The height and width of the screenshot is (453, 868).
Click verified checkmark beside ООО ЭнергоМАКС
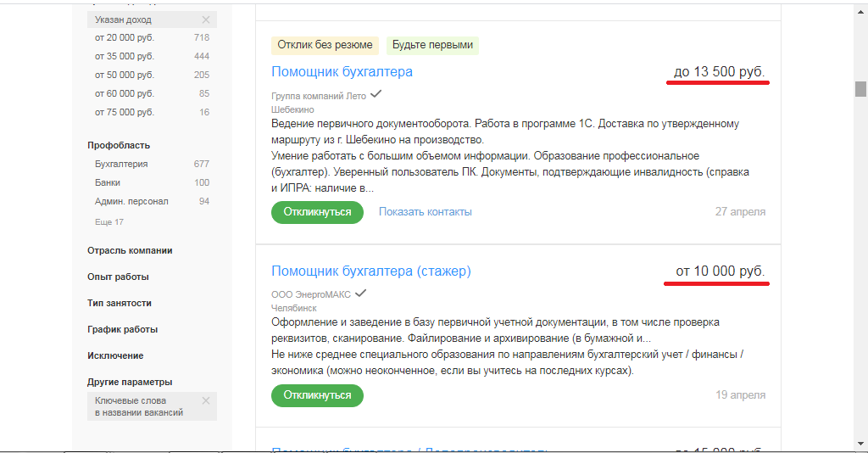point(361,294)
